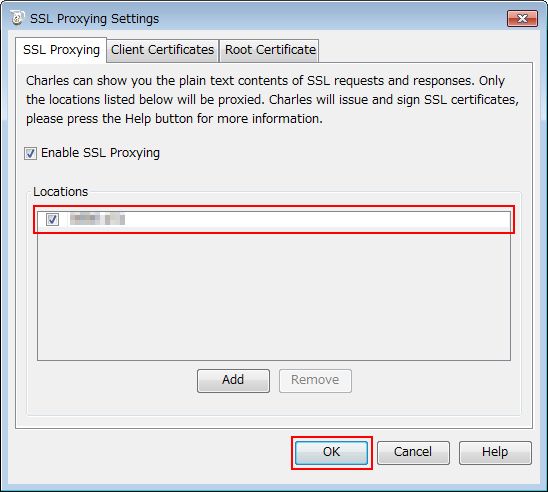Click the empty area of Locations list
The width and height of the screenshot is (548, 492).
click(274, 297)
